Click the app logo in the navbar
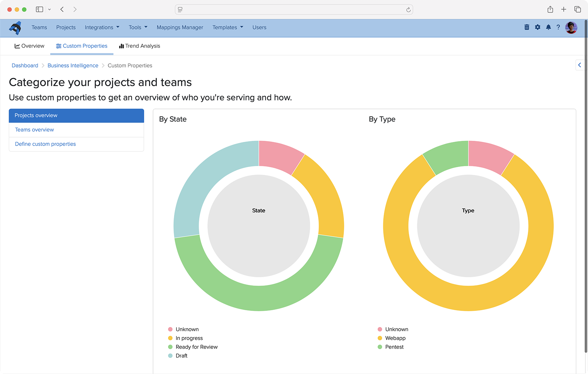Viewport: 588px width, 374px height. [15, 28]
